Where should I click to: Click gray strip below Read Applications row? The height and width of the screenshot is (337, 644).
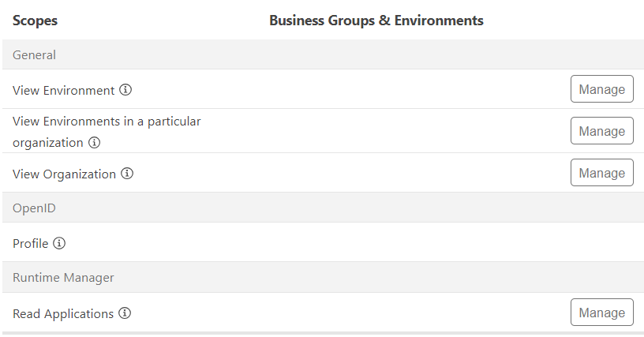[x=324, y=333]
